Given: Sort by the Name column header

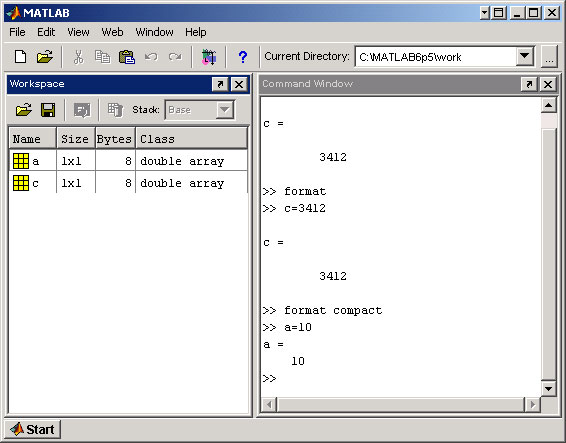Looking at the screenshot, I should tap(32, 139).
